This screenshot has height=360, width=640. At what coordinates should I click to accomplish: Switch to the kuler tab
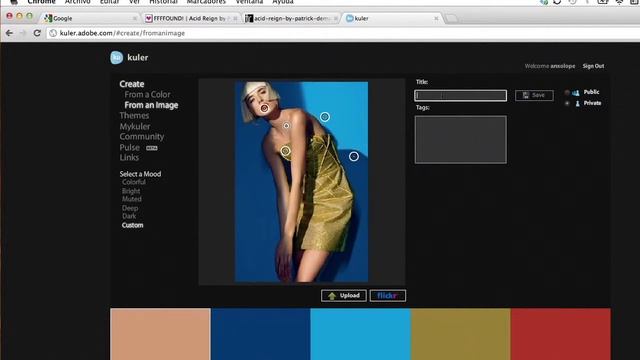pyautogui.click(x=392, y=18)
